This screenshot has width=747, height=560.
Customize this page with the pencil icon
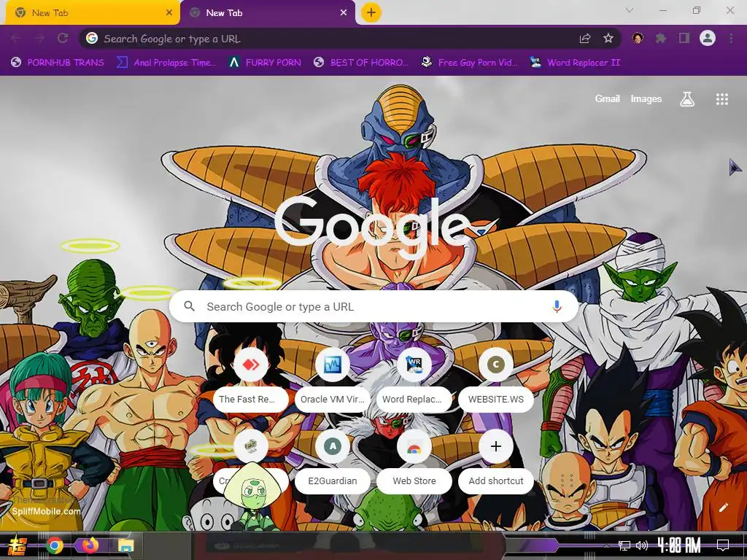(723, 507)
